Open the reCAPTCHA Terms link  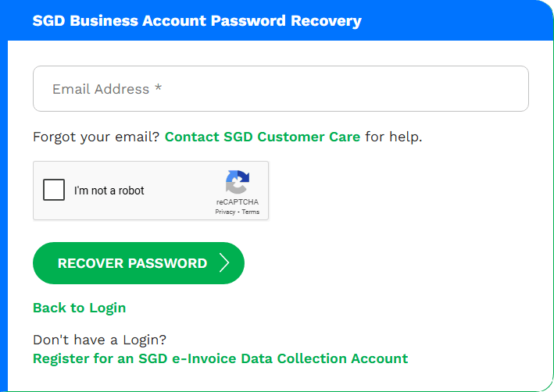tap(251, 212)
